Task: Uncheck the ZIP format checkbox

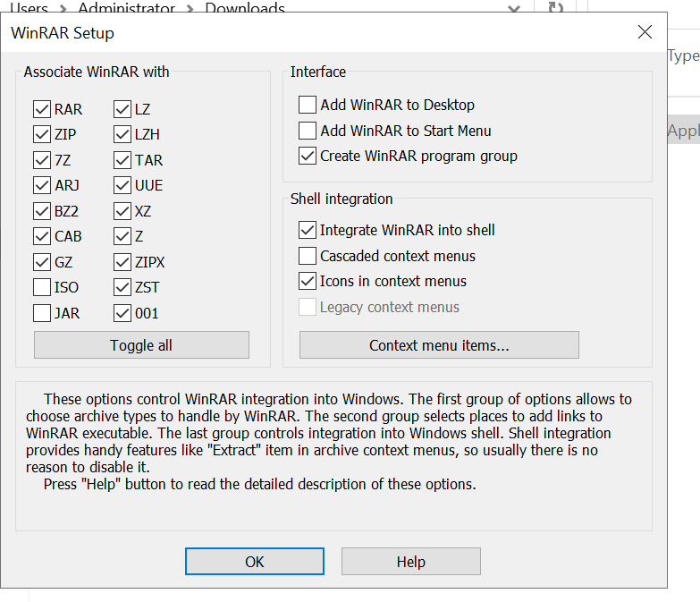Action: [42, 134]
